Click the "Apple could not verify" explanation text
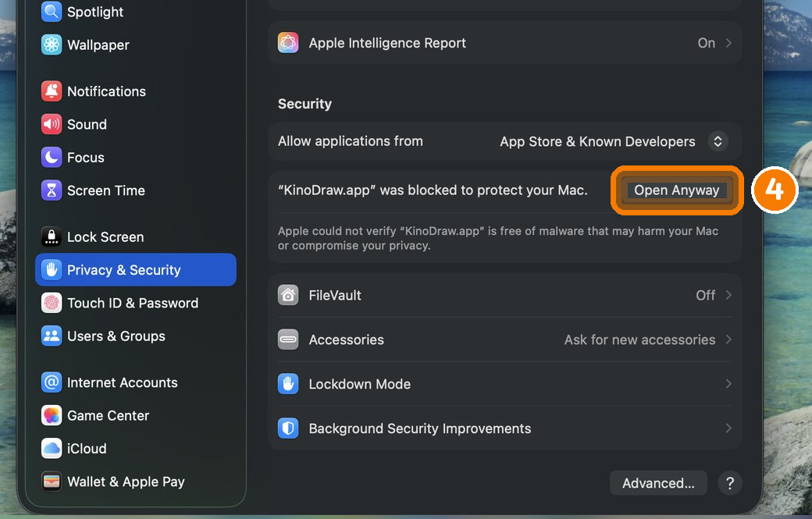Viewport: 812px width, 519px height. [x=497, y=238]
